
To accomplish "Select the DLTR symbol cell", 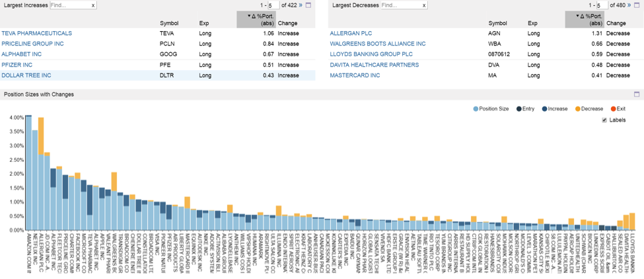I will pos(166,75).
